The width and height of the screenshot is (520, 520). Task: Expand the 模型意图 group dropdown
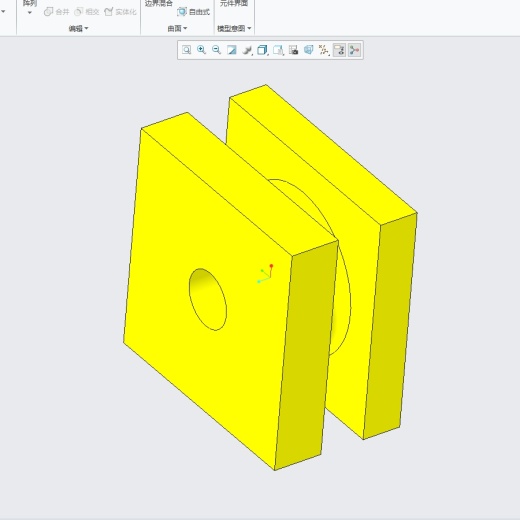pos(234,29)
